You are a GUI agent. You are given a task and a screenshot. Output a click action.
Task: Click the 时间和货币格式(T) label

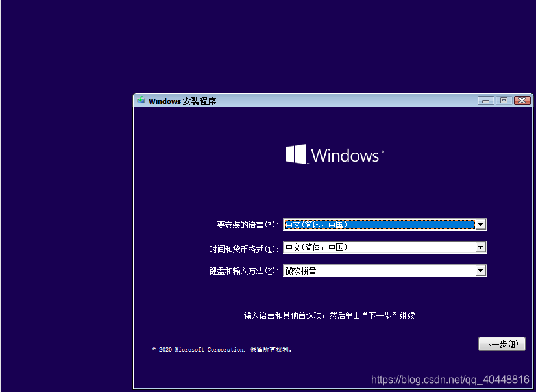tap(244, 249)
